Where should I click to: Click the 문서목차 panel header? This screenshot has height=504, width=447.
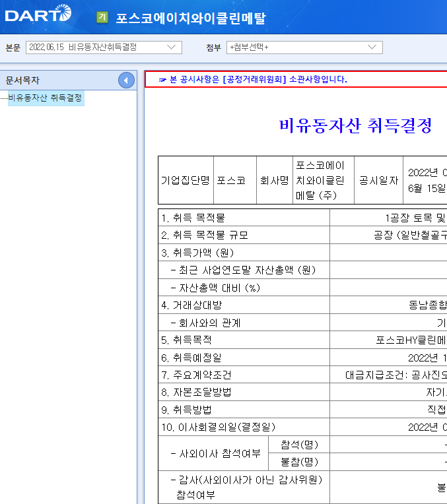tap(68, 80)
